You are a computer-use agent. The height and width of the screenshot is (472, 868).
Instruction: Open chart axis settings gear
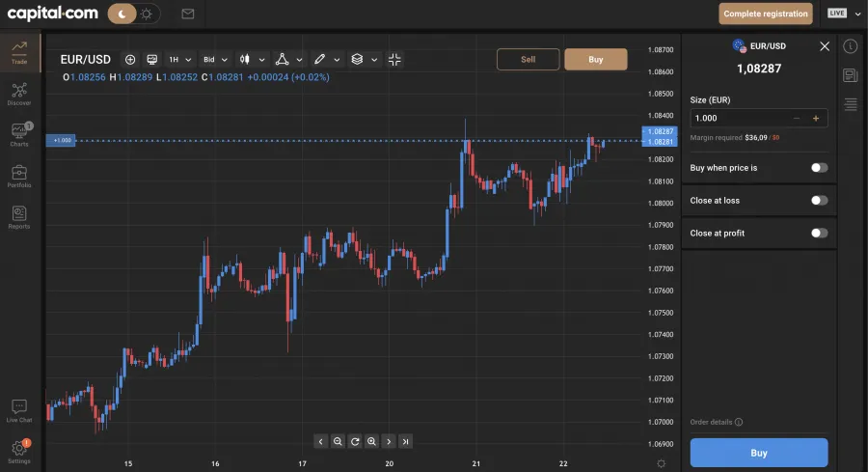click(661, 463)
